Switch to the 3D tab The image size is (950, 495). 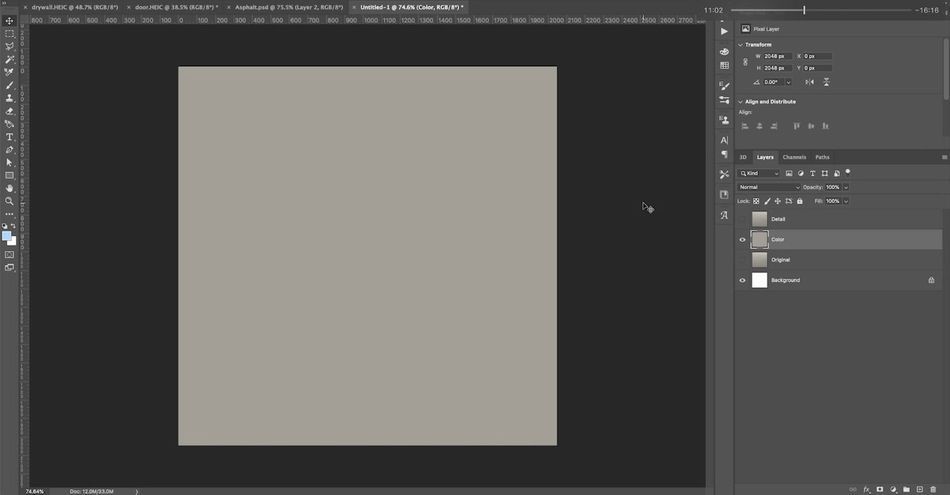pos(743,158)
